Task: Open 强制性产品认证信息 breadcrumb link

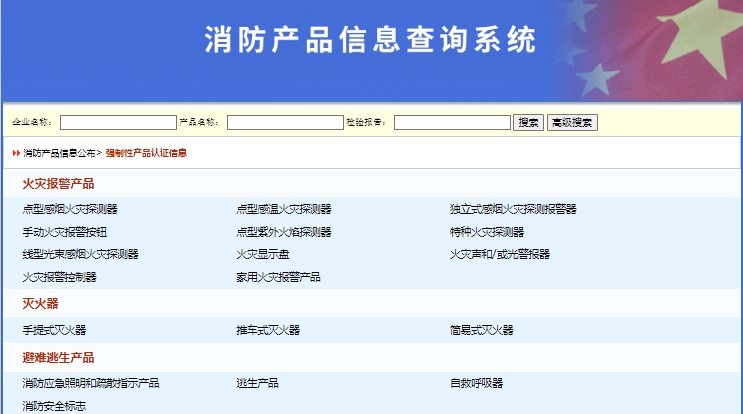Action: click(x=146, y=153)
